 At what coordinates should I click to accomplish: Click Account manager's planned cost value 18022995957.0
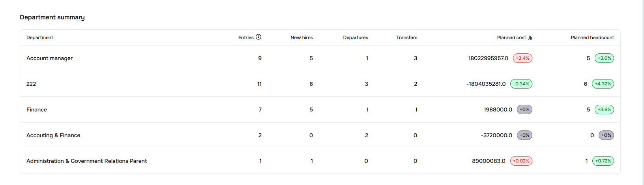click(x=488, y=58)
